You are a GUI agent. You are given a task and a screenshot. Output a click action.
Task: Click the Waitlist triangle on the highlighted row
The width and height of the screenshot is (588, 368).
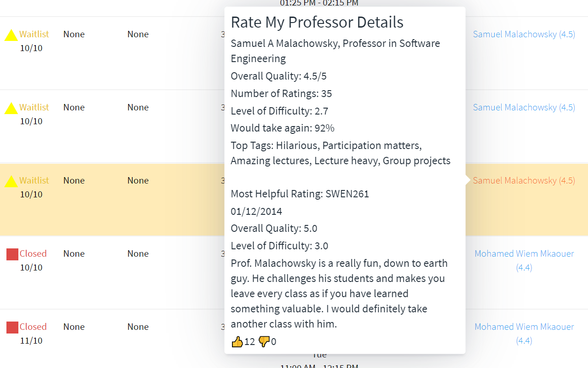point(11,181)
